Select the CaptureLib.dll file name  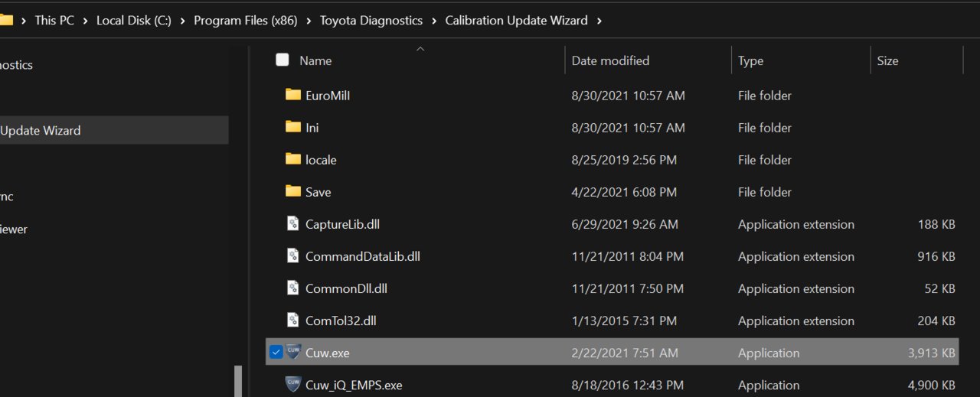coord(342,224)
